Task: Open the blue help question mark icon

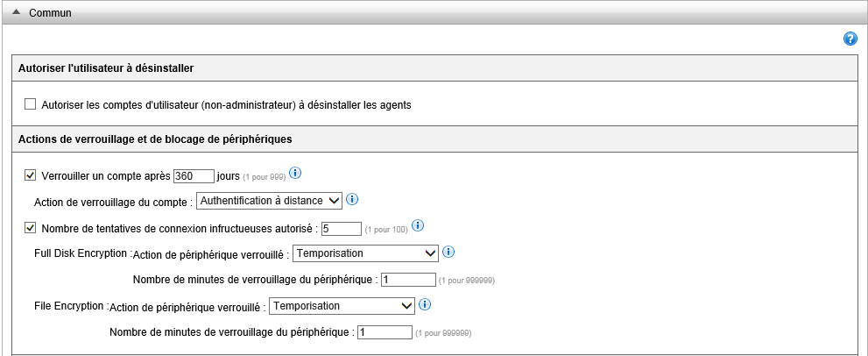Action: coord(850,39)
